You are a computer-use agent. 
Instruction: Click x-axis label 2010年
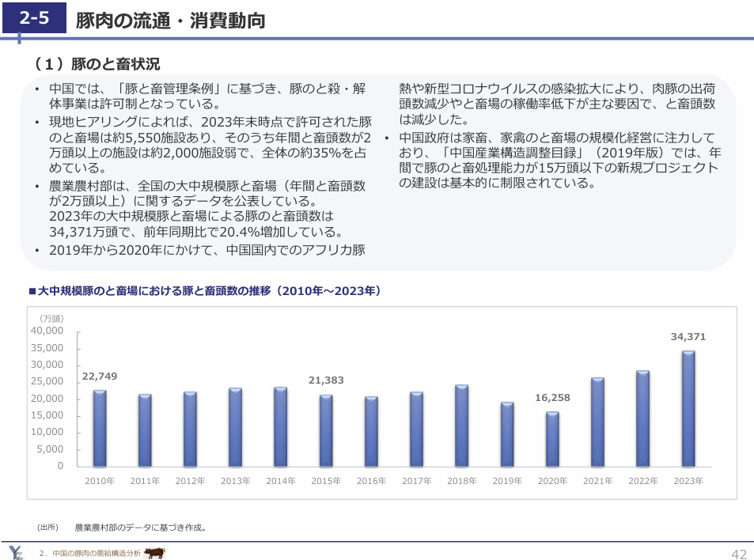pos(100,481)
